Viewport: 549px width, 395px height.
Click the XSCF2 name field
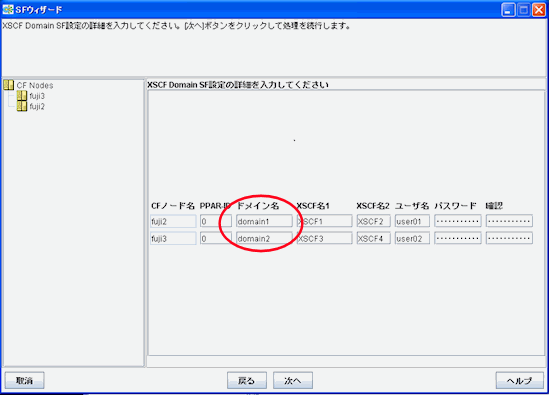tap(374, 221)
